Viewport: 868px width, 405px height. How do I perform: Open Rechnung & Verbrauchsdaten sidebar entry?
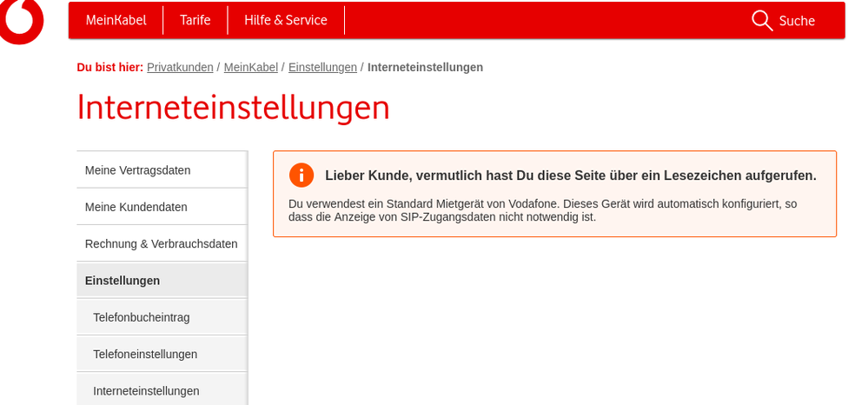coord(162,243)
